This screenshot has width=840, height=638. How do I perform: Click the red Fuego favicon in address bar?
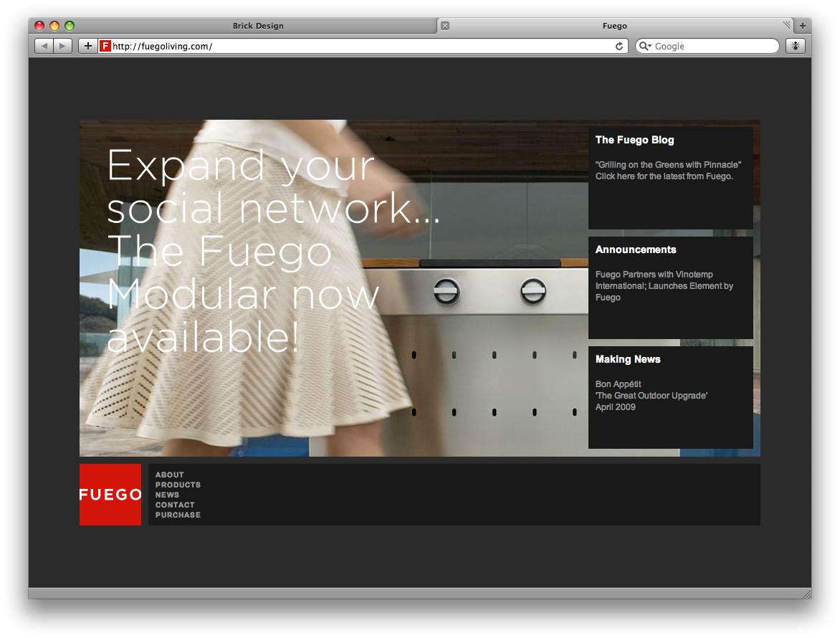click(105, 46)
